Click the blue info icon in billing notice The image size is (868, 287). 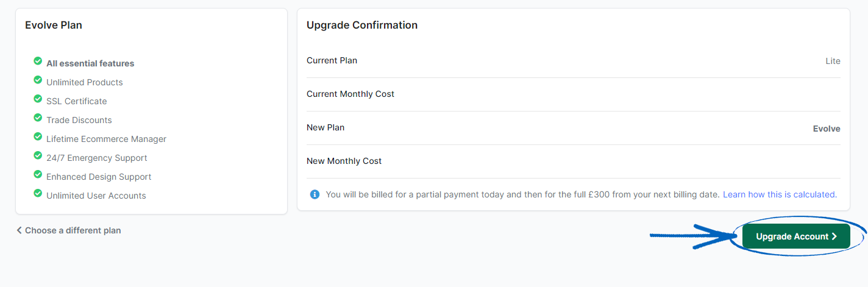pos(315,194)
